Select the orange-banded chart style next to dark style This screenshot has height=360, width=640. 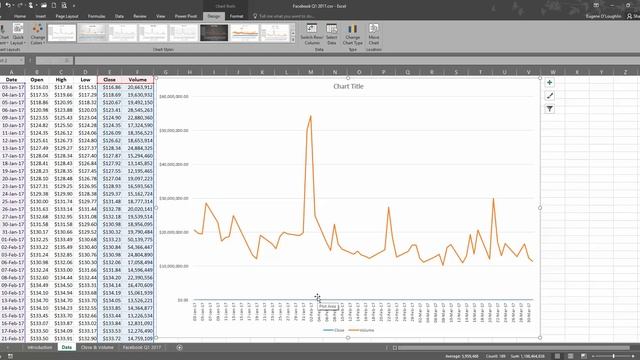click(x=244, y=33)
